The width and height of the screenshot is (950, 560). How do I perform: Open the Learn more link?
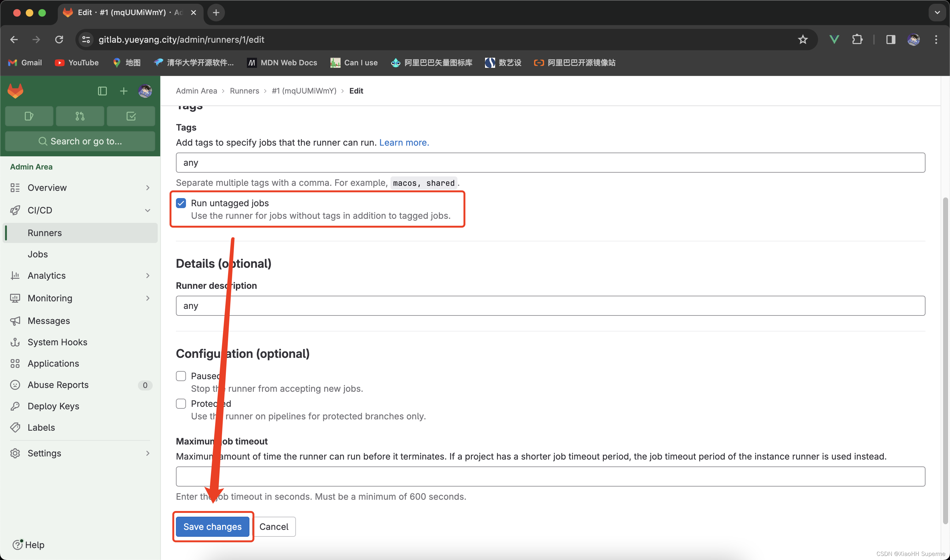point(404,143)
